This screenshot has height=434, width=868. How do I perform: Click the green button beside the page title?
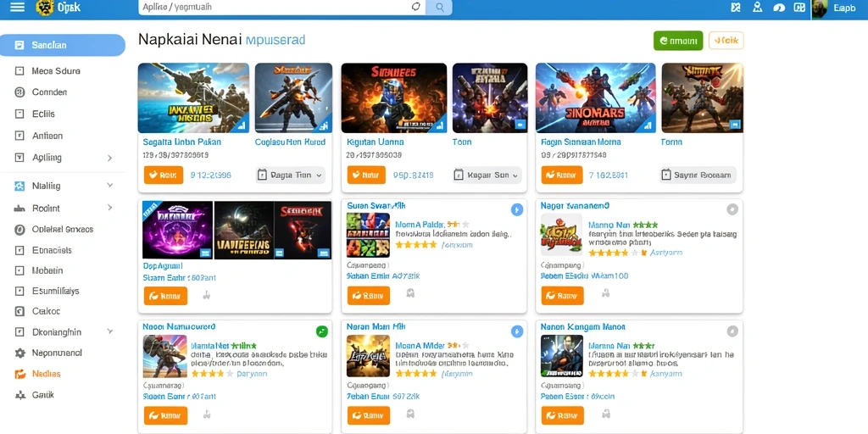click(x=678, y=41)
